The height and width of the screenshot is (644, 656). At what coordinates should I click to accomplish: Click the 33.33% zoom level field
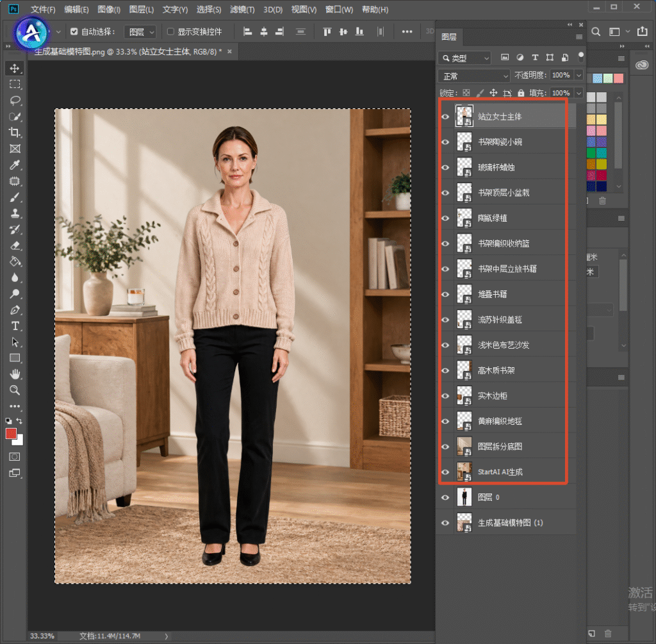(42, 636)
